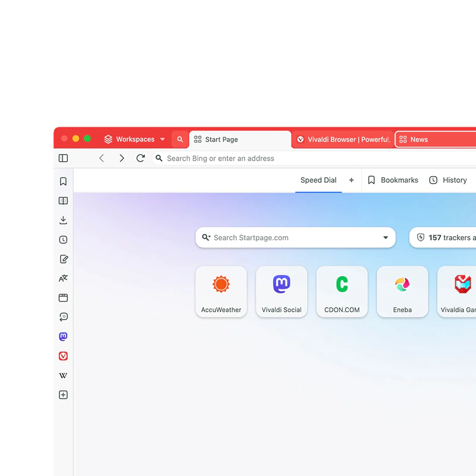
Task: Switch to the Vivaldi Browser tab
Action: pyautogui.click(x=343, y=140)
